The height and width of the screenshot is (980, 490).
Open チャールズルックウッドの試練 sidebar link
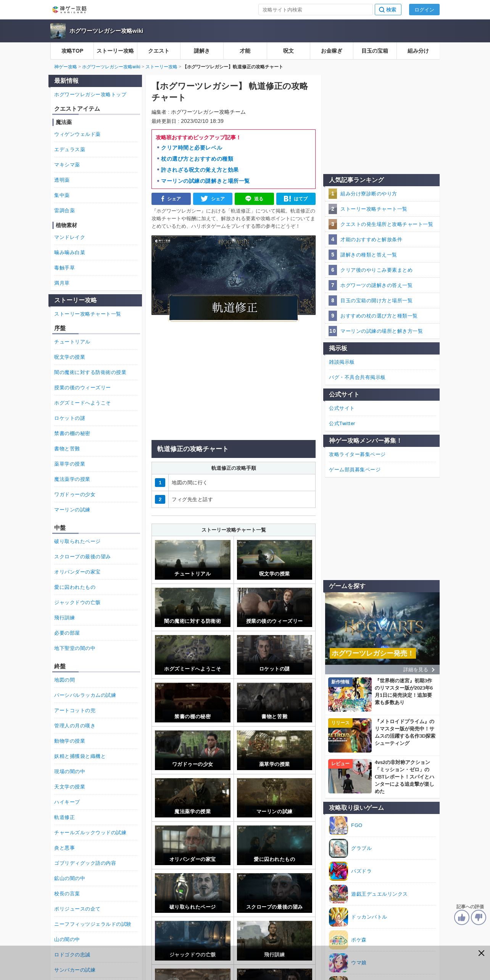point(90,833)
